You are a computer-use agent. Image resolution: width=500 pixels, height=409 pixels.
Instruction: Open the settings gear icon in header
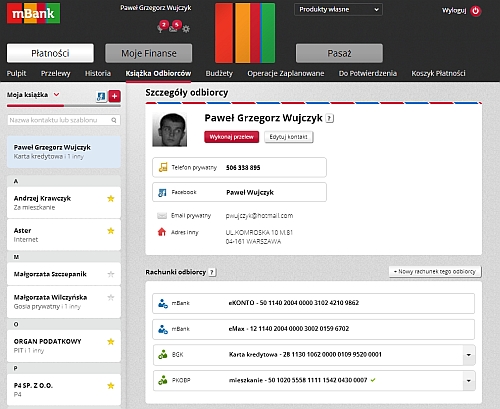186,29
